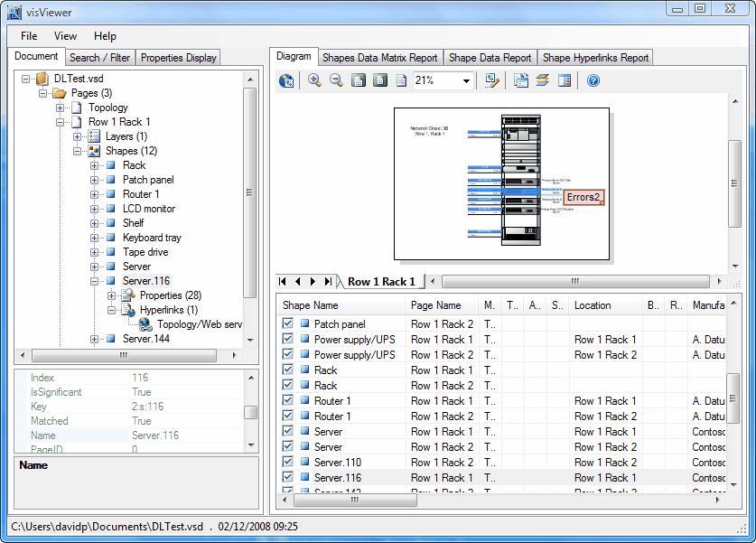Switch to the Search / Filter tab
756x543 pixels.
[99, 58]
